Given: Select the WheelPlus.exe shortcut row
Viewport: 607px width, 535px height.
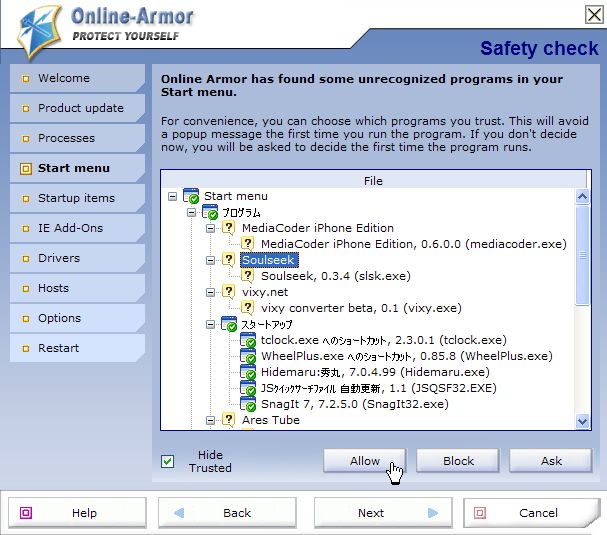Looking at the screenshot, I should (406, 356).
